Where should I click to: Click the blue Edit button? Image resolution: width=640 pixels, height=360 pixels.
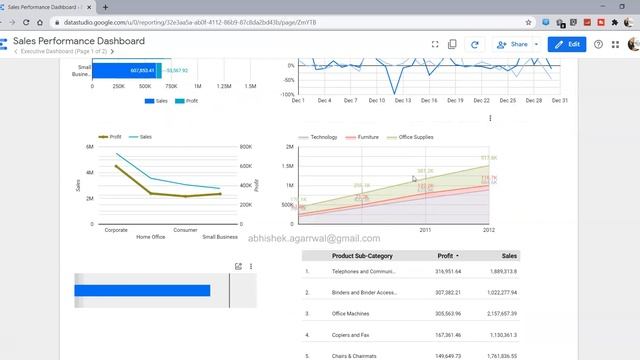click(567, 44)
